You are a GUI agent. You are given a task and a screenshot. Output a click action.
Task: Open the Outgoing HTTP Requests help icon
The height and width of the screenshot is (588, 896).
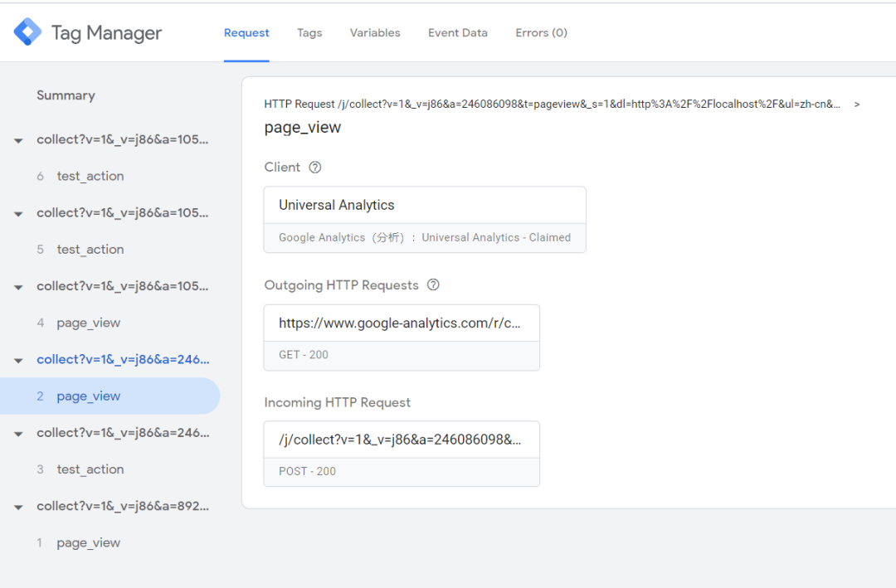433,284
